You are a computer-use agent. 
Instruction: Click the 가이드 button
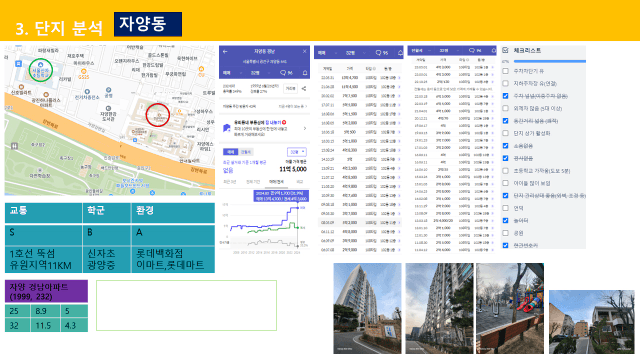(x=291, y=89)
